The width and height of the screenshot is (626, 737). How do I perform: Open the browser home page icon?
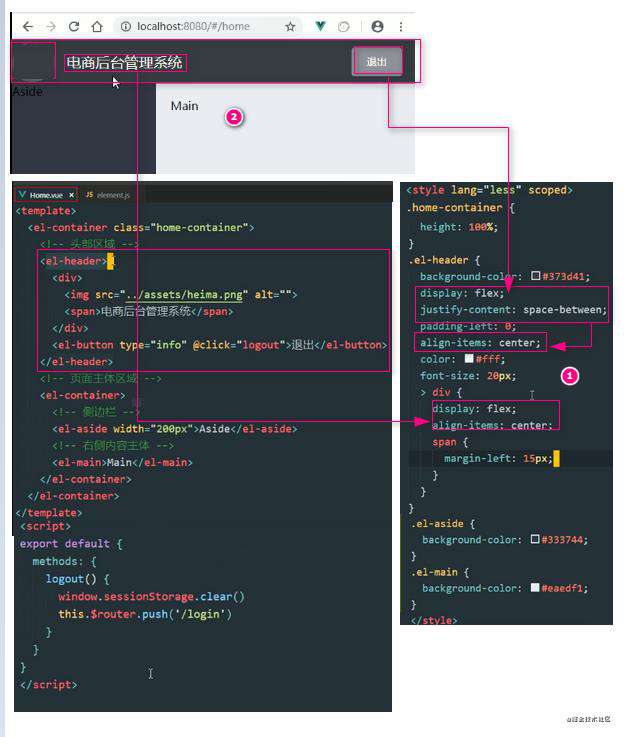(x=97, y=26)
